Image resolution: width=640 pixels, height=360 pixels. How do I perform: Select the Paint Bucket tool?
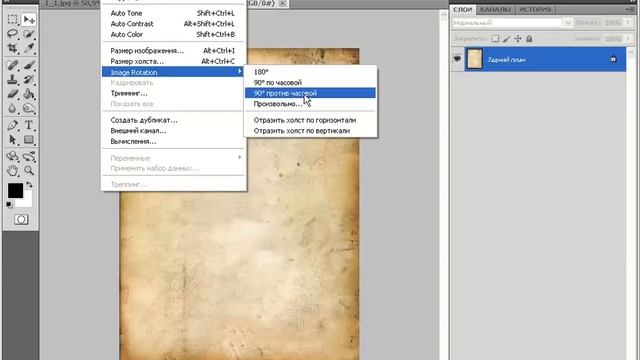(29, 94)
